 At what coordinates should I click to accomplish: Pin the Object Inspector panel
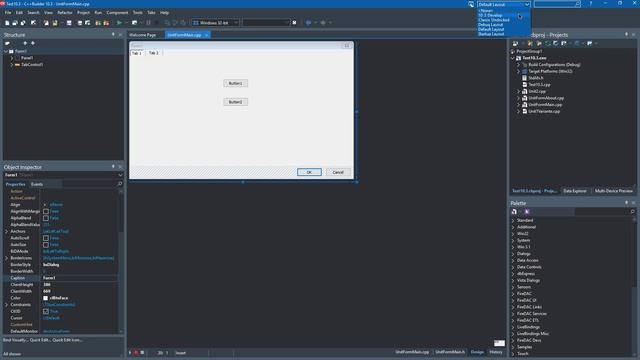coord(113,167)
